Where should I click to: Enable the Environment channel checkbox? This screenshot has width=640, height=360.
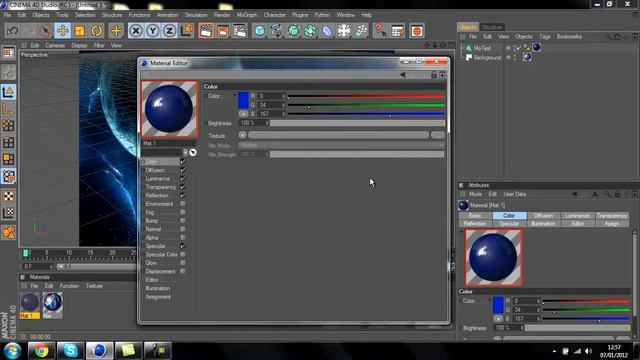pyautogui.click(x=183, y=204)
